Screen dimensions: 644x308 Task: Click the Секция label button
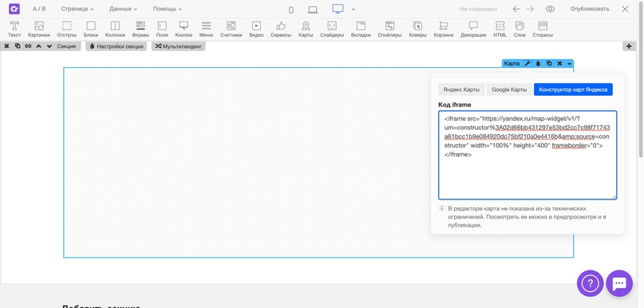[66, 46]
